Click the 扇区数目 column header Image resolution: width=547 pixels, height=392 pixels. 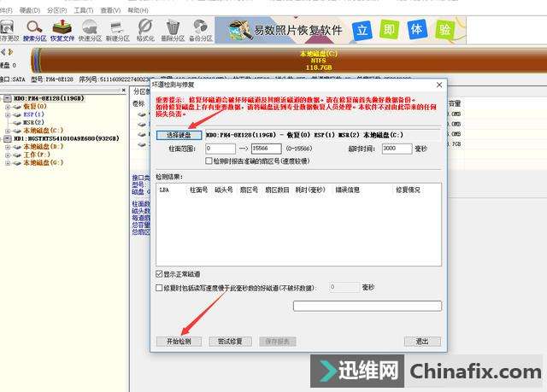coord(277,190)
